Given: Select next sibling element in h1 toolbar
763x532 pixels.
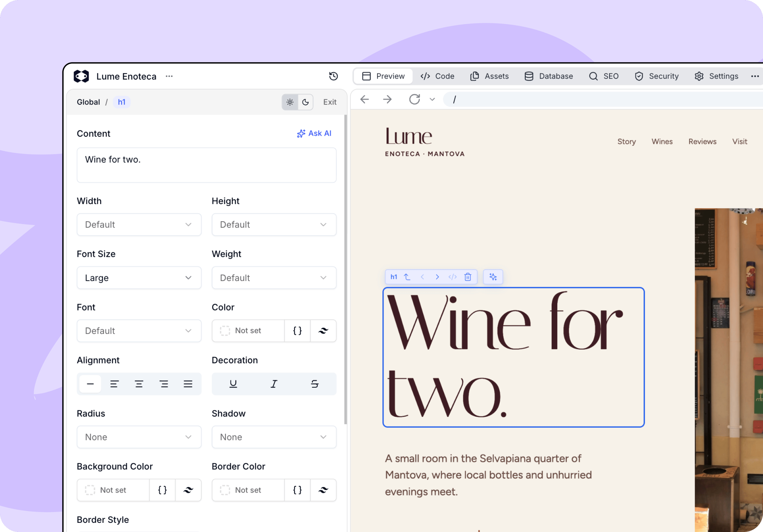Looking at the screenshot, I should coord(437,277).
